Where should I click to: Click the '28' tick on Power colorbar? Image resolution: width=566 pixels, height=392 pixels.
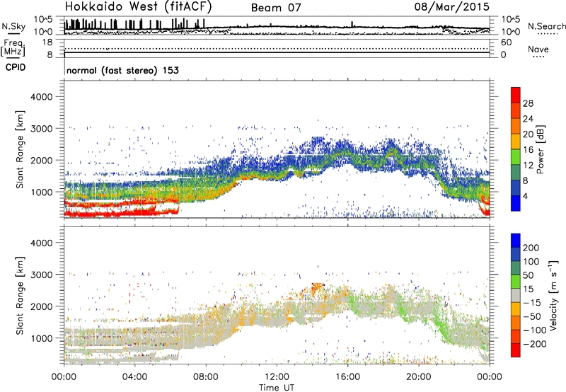click(x=528, y=103)
